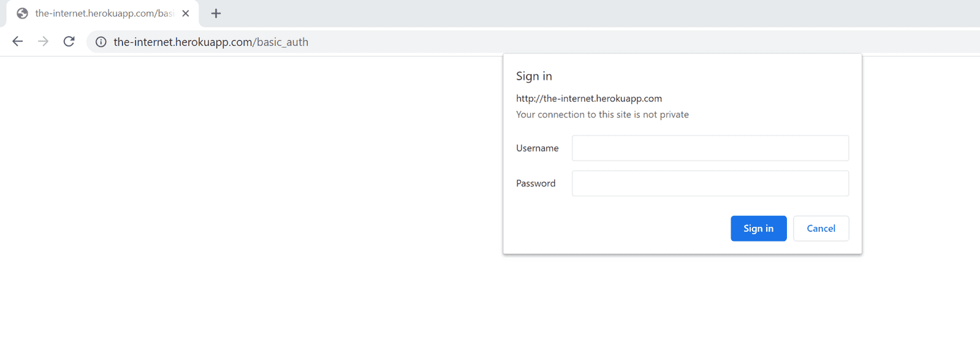Image resolution: width=980 pixels, height=363 pixels.
Task: Focus the Password input field
Action: tap(708, 183)
